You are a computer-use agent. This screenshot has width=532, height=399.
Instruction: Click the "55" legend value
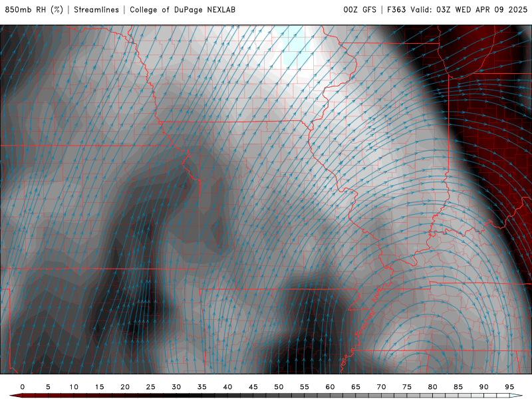pyautogui.click(x=305, y=387)
